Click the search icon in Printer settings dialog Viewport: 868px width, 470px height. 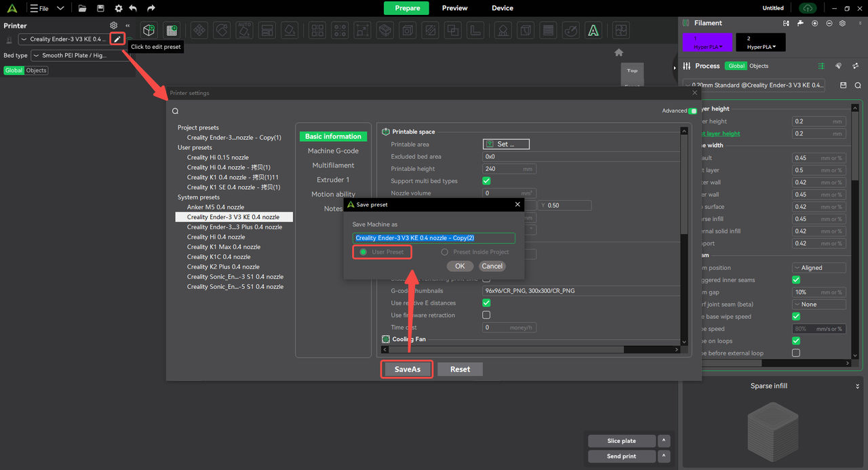pos(175,111)
